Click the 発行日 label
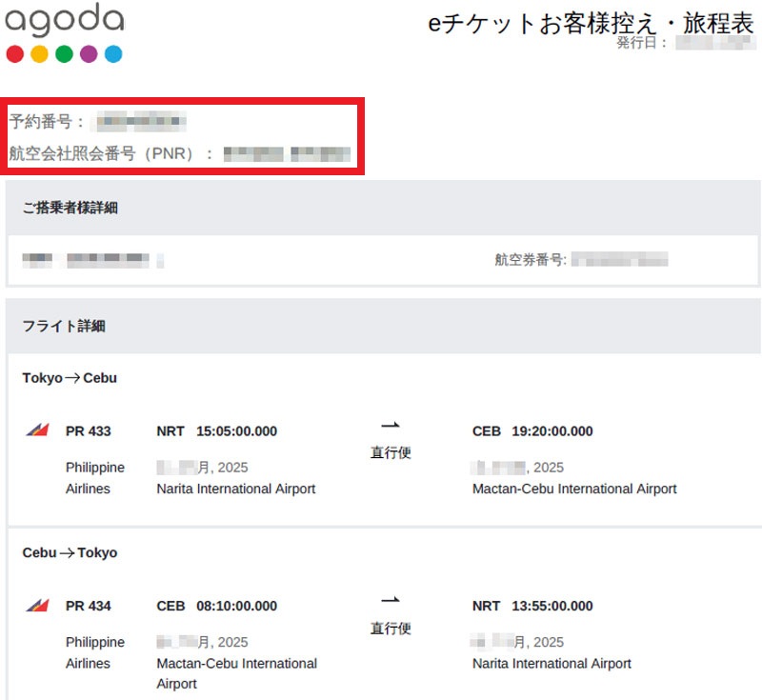Screen dimensions: 762x700 click(641, 43)
